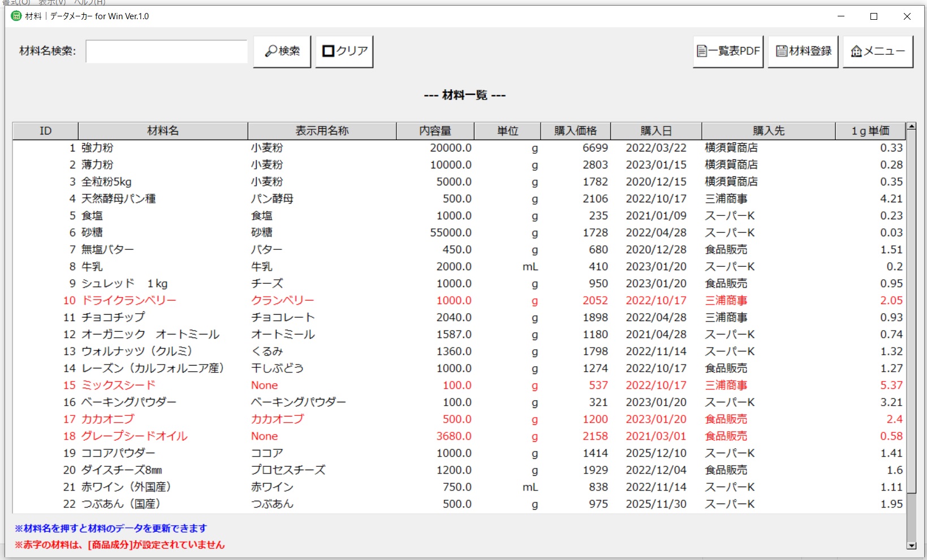The width and height of the screenshot is (927, 560).
Task: Open red material カカオニブ name
Action: click(x=108, y=419)
